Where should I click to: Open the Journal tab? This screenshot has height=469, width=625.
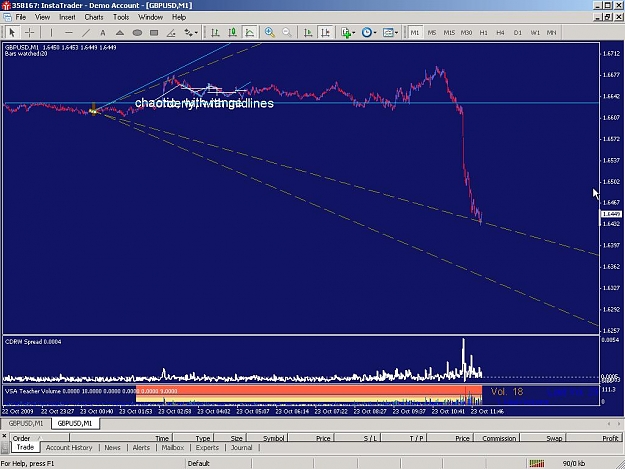click(x=242, y=447)
